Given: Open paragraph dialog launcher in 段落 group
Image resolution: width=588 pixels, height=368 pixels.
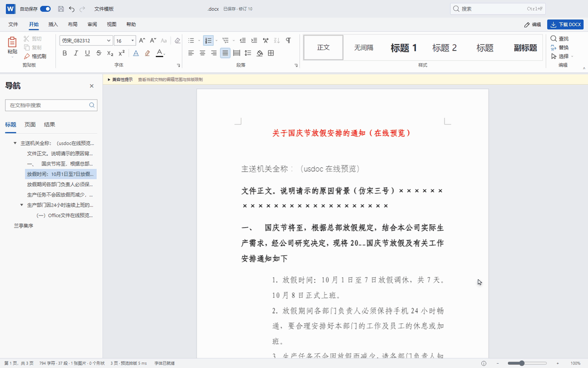Looking at the screenshot, I should tap(296, 65).
